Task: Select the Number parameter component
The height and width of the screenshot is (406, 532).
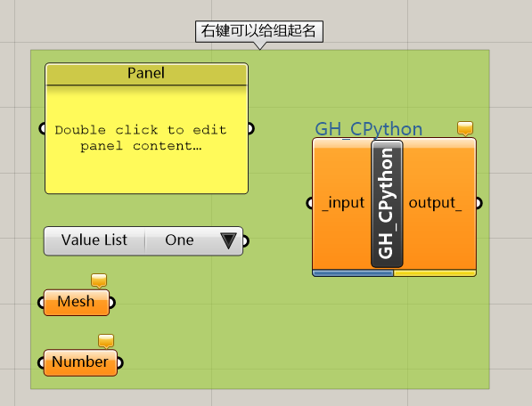Action: (80, 362)
